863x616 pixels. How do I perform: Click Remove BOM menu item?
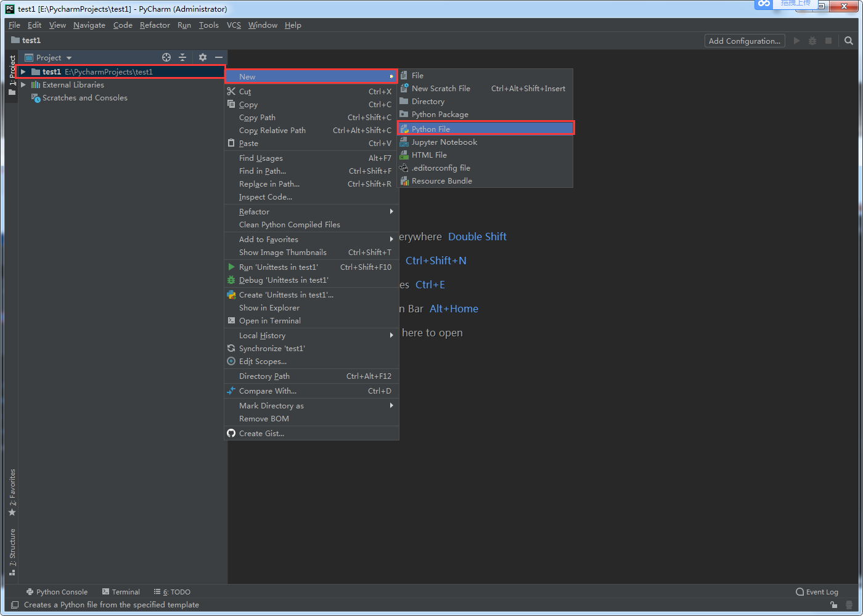pyautogui.click(x=312, y=418)
